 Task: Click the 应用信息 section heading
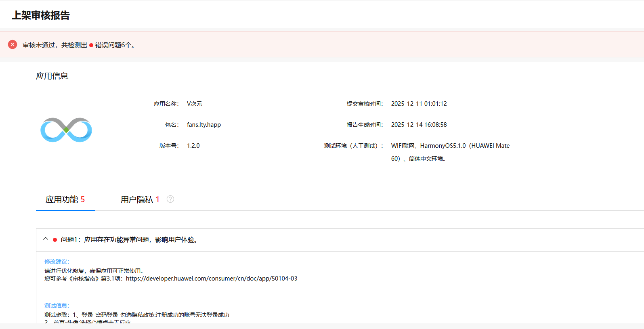point(52,76)
